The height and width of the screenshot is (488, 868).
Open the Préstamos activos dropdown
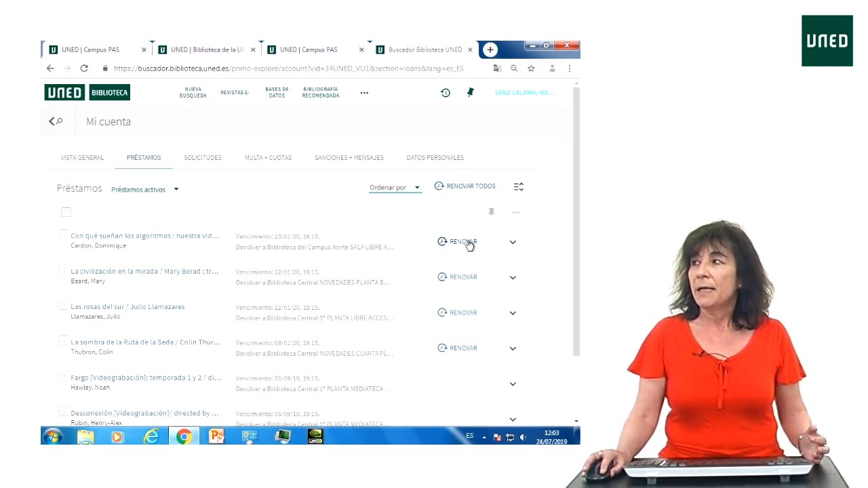point(144,190)
